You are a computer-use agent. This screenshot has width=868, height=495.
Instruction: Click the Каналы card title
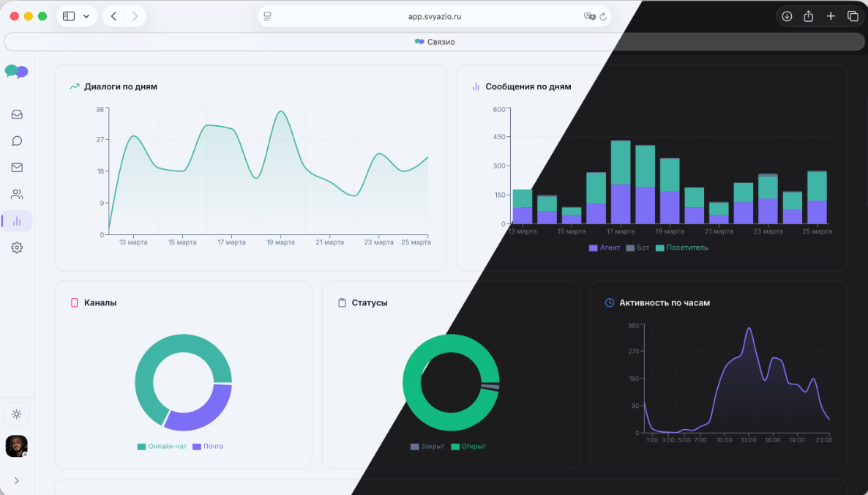tap(100, 303)
